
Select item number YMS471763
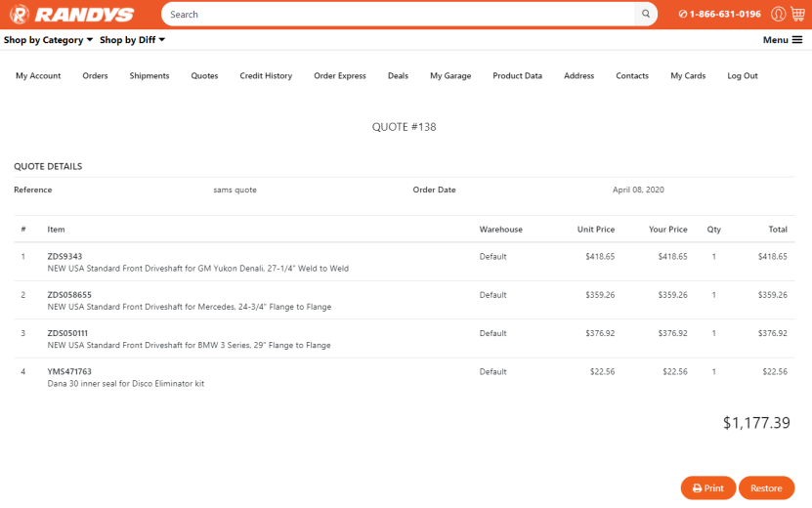[69, 371]
